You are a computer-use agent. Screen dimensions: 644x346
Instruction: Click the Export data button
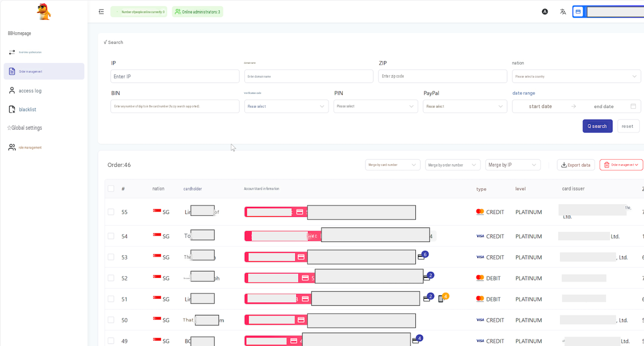(x=576, y=165)
